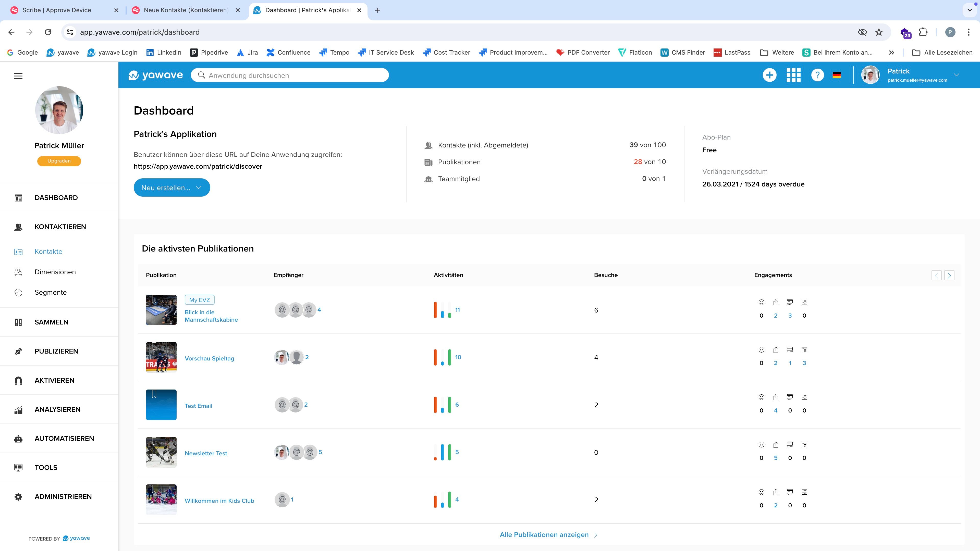Click the orange Upgraden button

point(59,161)
